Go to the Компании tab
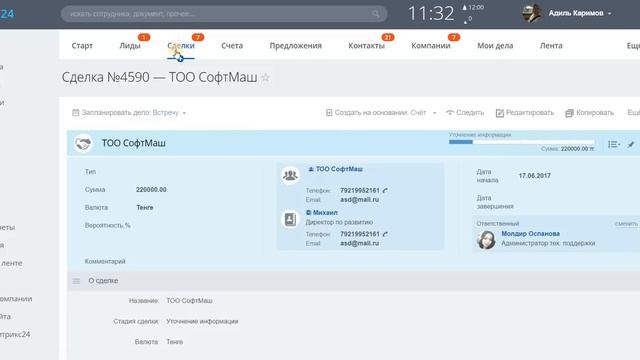Image resolution: width=640 pixels, height=360 pixels. tap(431, 46)
